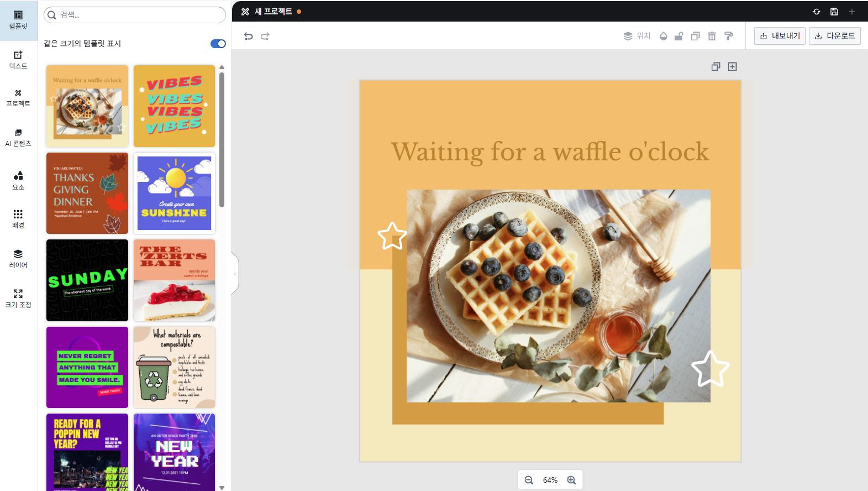
Task: Duplicate the page above canvas
Action: pyautogui.click(x=716, y=66)
